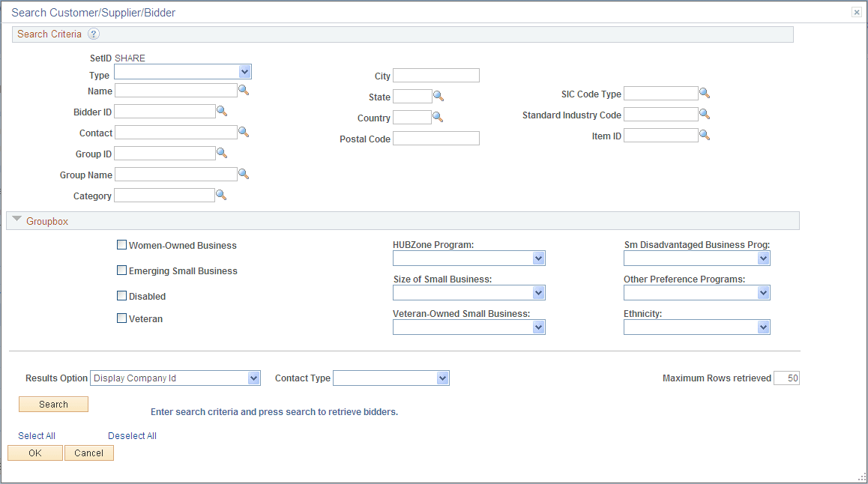
Task: Open the Name lookup magnifier
Action: pos(244,89)
